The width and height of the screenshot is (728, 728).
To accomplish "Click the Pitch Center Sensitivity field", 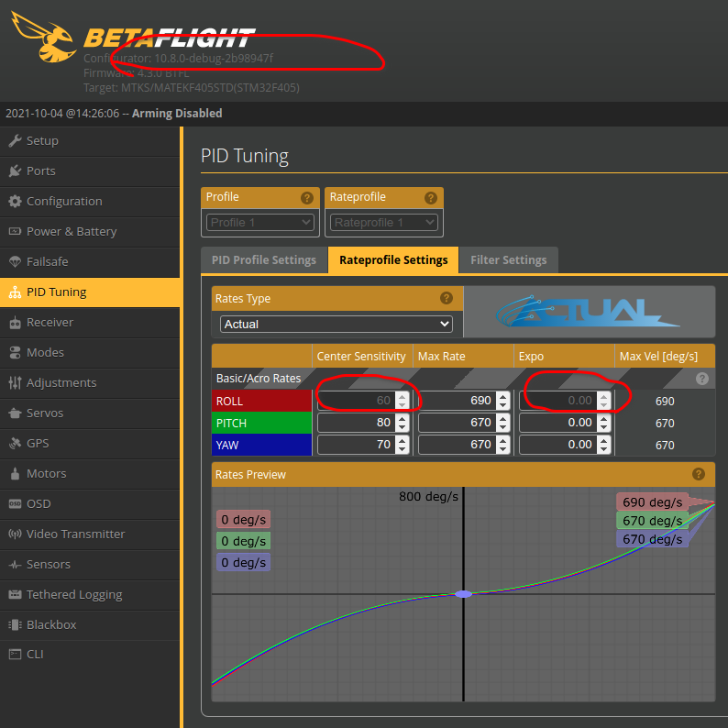I will coord(363,423).
